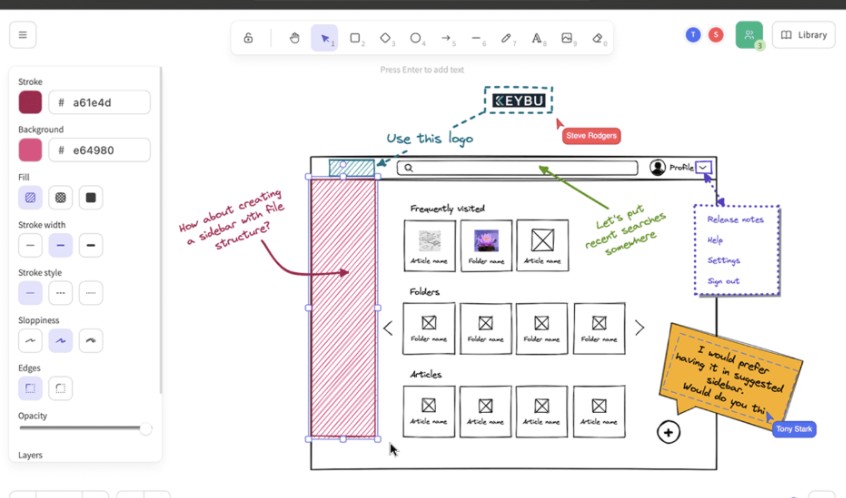Choose the Ellipse tool in the toolbar
The image size is (846, 498).
click(416, 38)
